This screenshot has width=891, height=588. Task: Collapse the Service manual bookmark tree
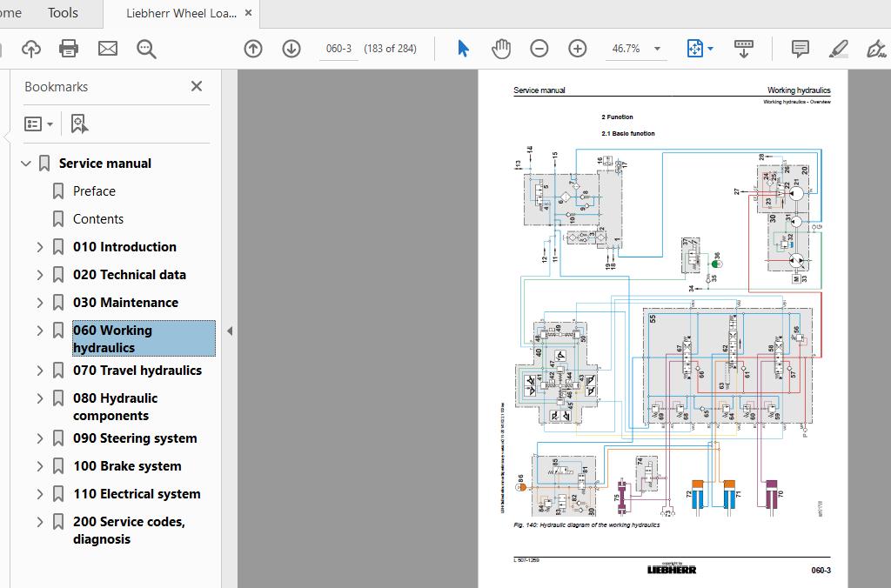26,164
